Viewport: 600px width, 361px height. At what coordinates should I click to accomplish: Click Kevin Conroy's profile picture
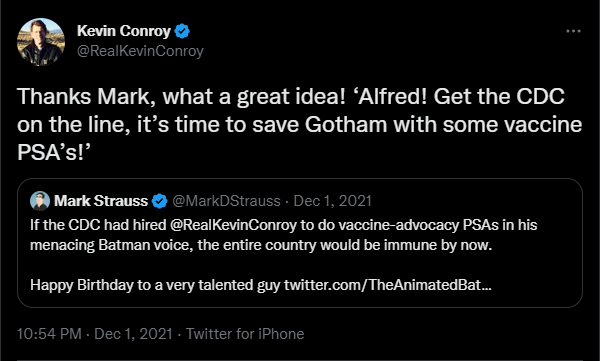coord(41,42)
